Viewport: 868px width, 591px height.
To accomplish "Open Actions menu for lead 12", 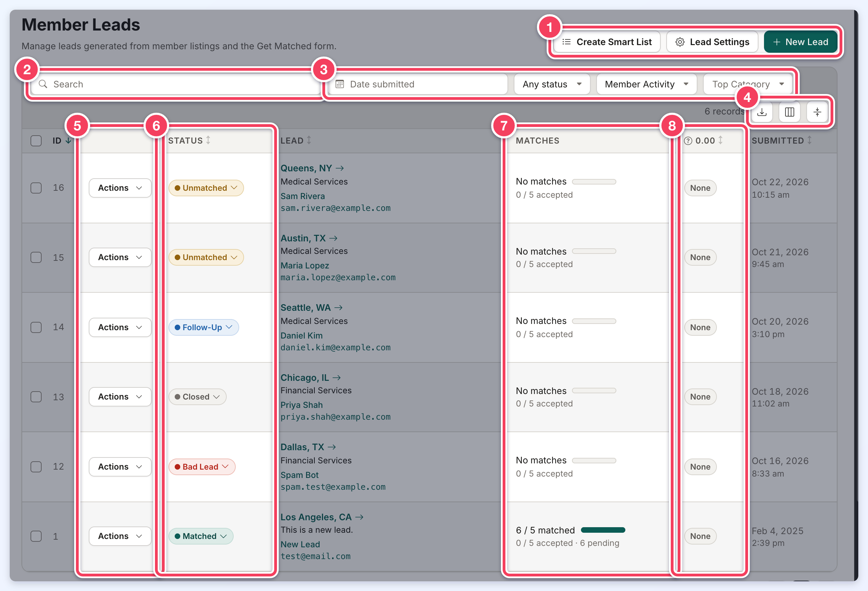I will [120, 466].
